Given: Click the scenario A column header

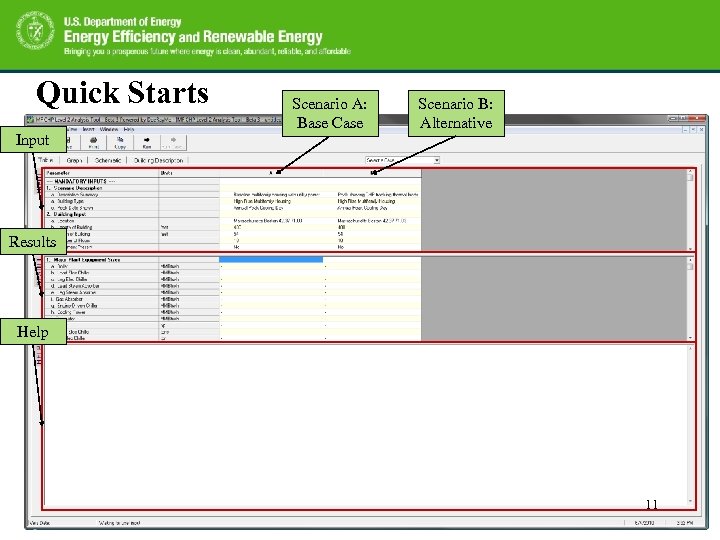Looking at the screenshot, I should [271, 173].
